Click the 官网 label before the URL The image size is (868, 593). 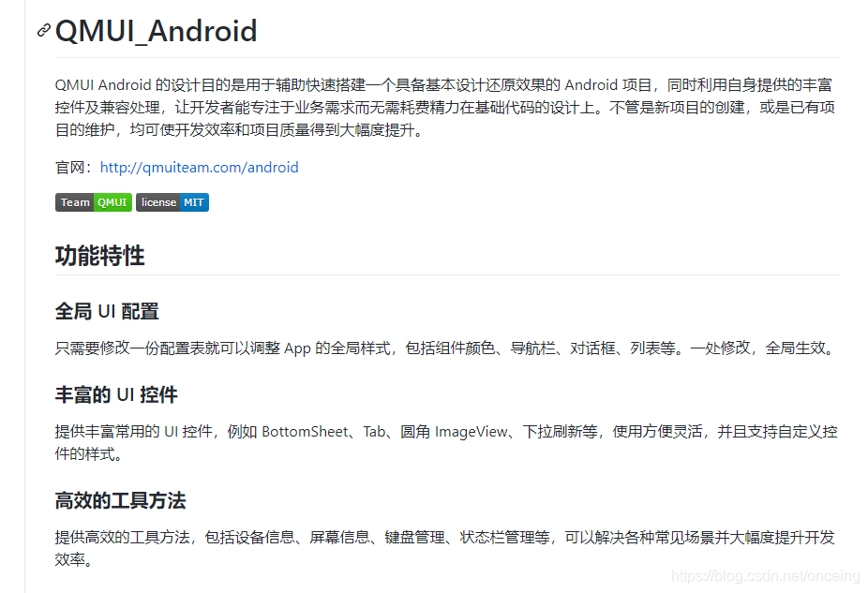(x=68, y=167)
